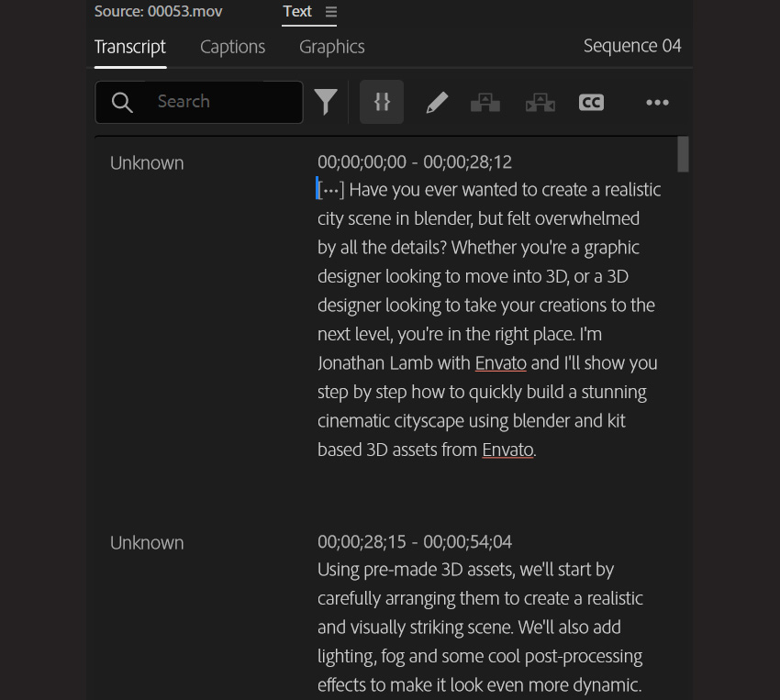Select the pencil edit transcript tool

click(437, 103)
